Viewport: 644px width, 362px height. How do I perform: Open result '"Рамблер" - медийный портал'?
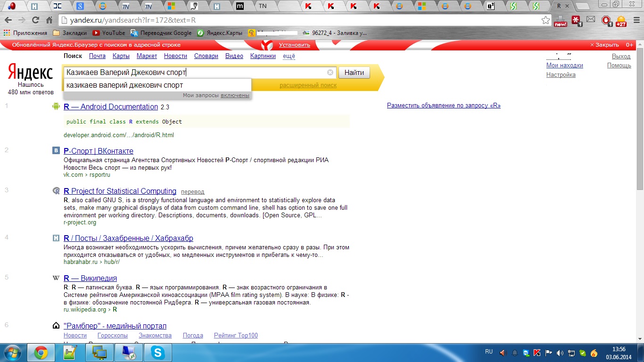[115, 326]
